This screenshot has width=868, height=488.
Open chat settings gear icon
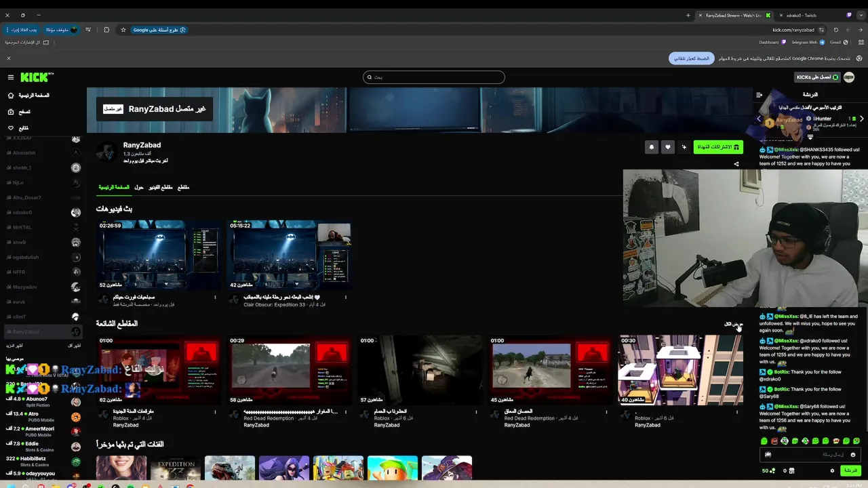(x=833, y=471)
